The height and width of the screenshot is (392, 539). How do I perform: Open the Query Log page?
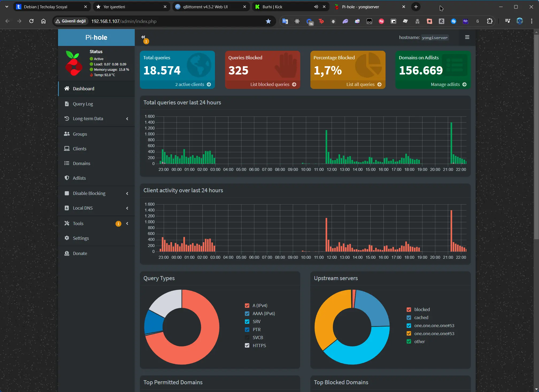(96, 104)
